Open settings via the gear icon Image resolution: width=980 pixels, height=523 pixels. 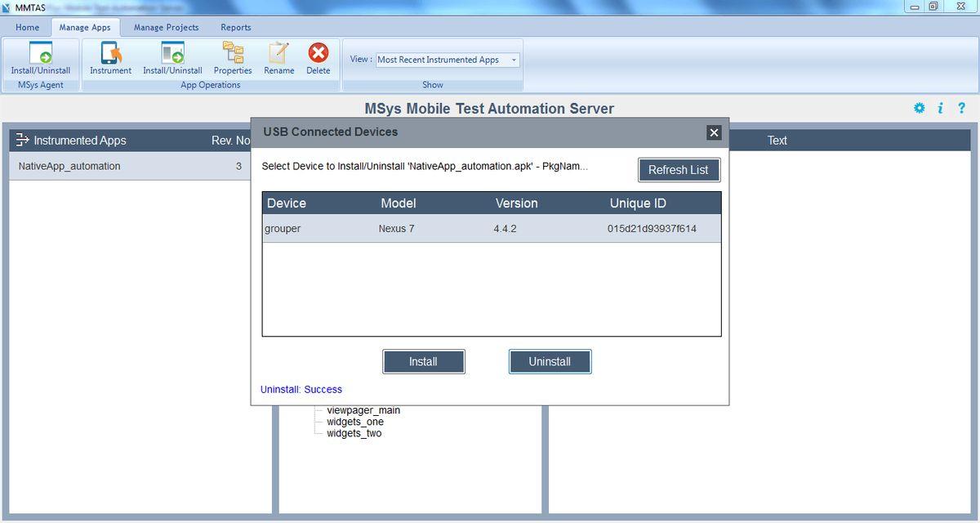[x=920, y=108]
